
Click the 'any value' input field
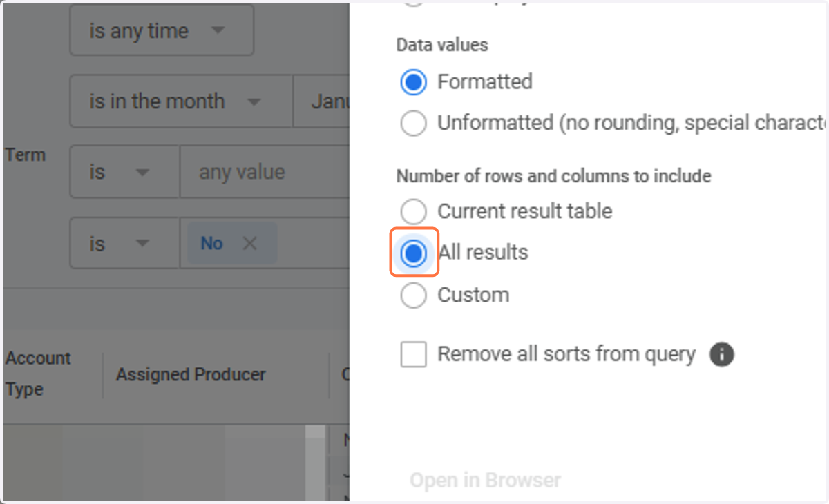[x=265, y=172]
